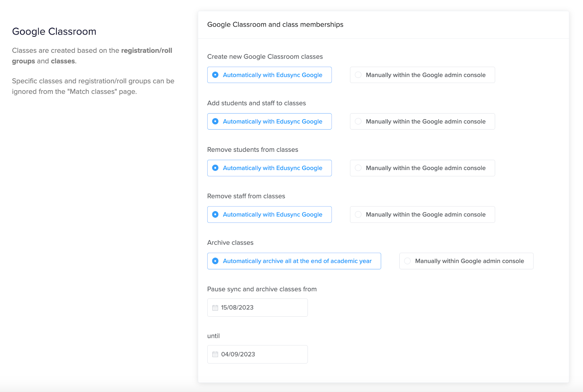
Task: Set Remove students from classes to Automatically
Action: pyautogui.click(x=269, y=168)
